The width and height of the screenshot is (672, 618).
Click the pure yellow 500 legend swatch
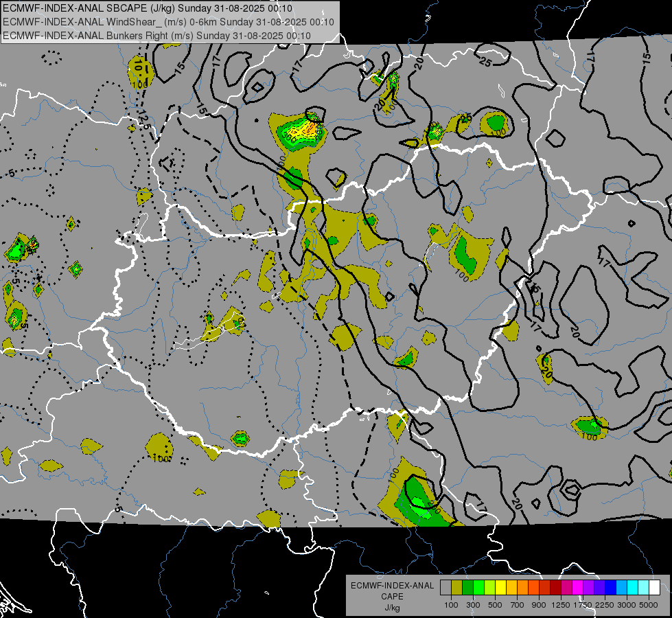pyautogui.click(x=500, y=587)
